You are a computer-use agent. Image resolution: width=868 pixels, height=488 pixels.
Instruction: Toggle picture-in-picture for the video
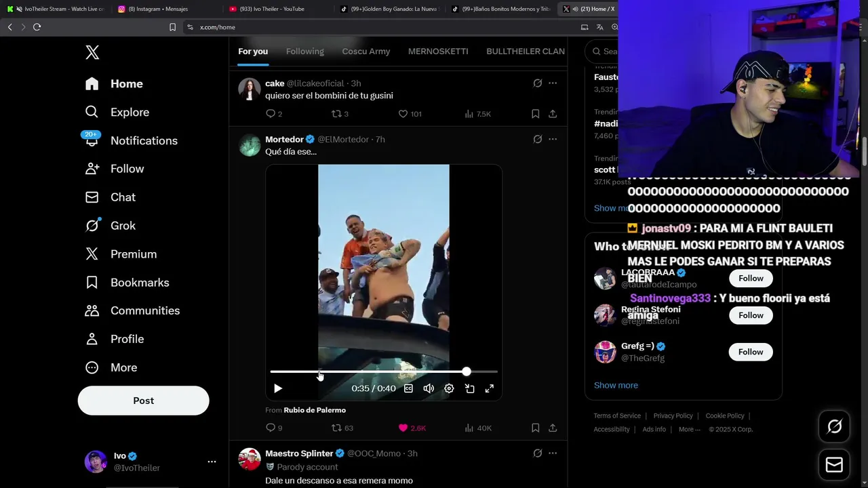pyautogui.click(x=469, y=388)
